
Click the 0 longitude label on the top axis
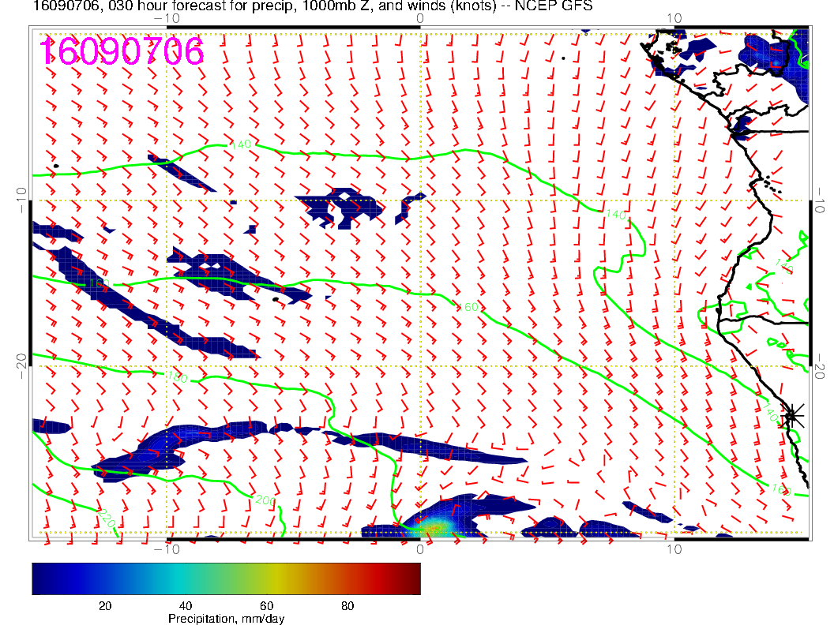pos(419,18)
